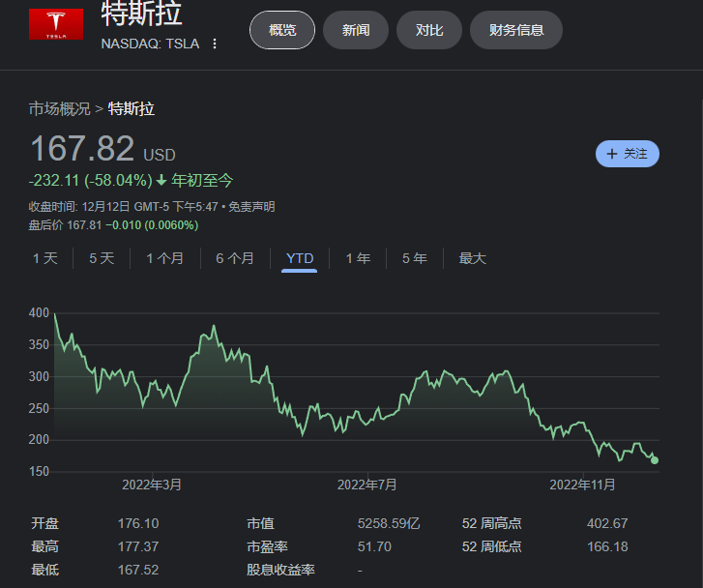Click the 150 y-axis label
Screen dimensions: 703x588
point(39,471)
